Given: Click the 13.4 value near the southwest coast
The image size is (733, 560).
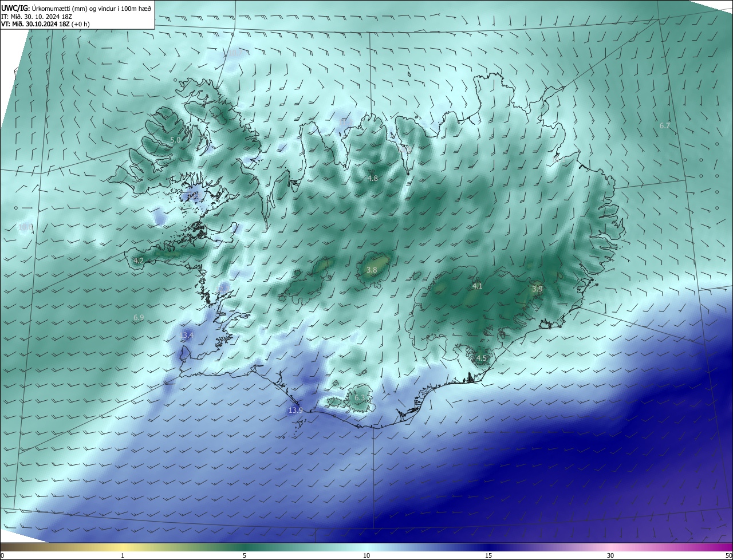Looking at the screenshot, I should point(187,336).
